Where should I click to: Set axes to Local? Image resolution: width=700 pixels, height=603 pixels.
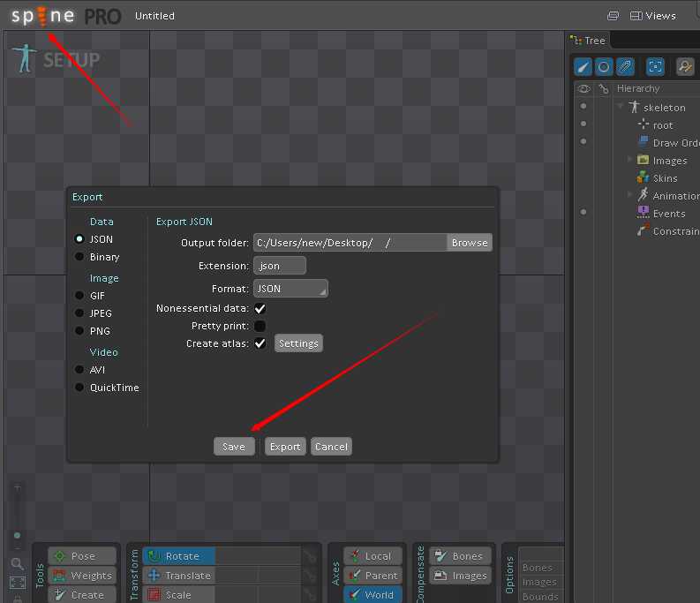click(373, 556)
